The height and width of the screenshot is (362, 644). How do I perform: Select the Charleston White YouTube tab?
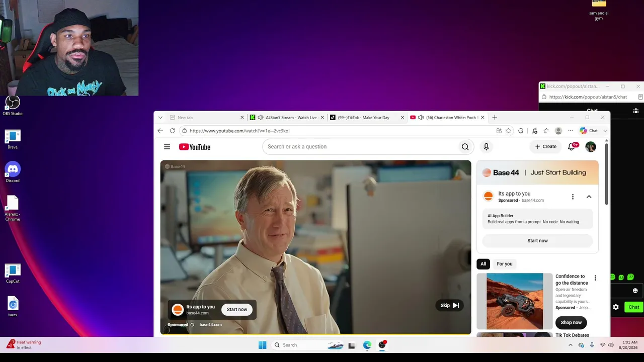click(447, 118)
